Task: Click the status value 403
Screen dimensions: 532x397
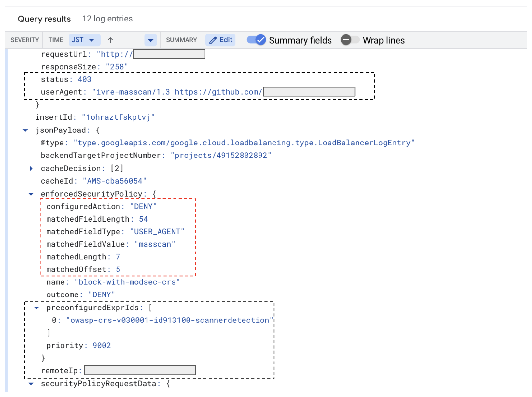Action: [x=84, y=79]
